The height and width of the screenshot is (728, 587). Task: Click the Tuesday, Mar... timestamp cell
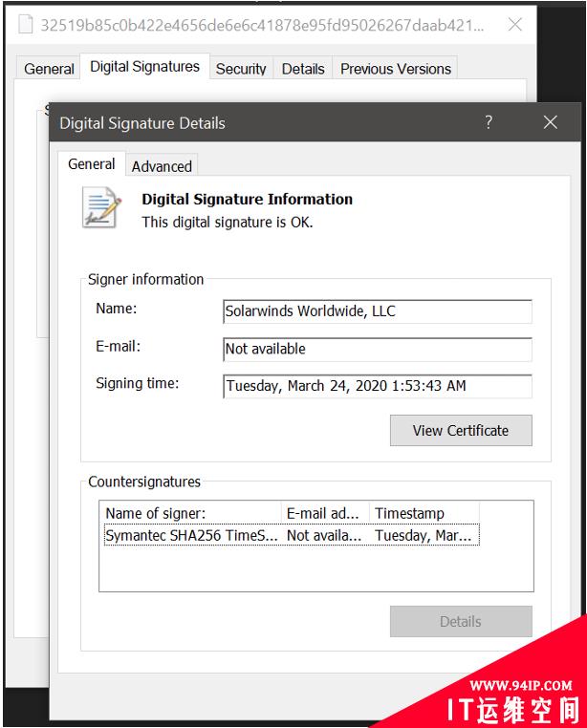[x=424, y=535]
